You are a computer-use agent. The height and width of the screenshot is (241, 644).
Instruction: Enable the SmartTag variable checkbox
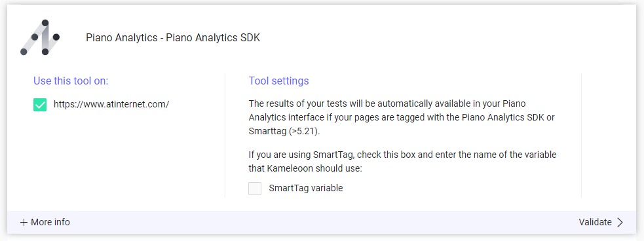tap(255, 189)
